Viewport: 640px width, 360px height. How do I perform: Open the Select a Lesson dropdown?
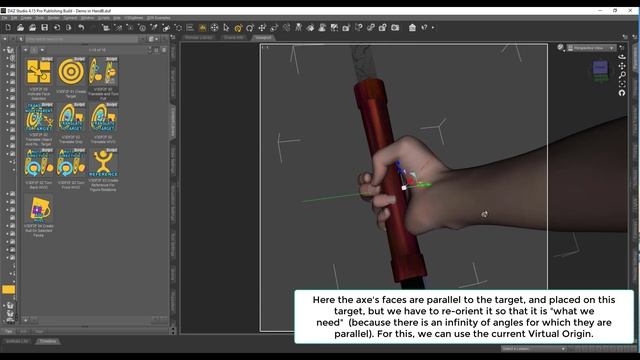pyautogui.click(x=533, y=349)
